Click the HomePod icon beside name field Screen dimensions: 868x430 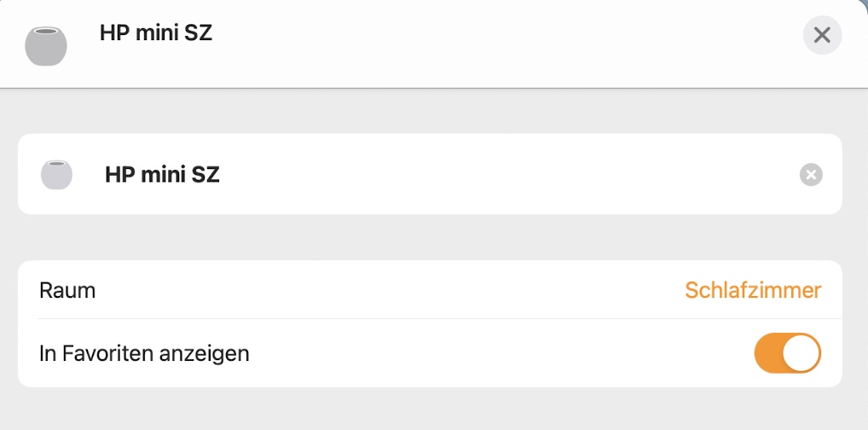(x=56, y=175)
